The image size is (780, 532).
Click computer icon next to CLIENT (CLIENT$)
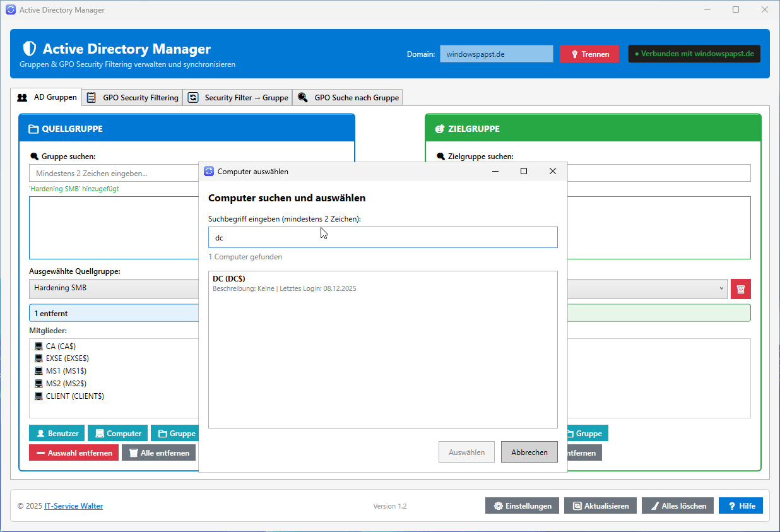38,396
